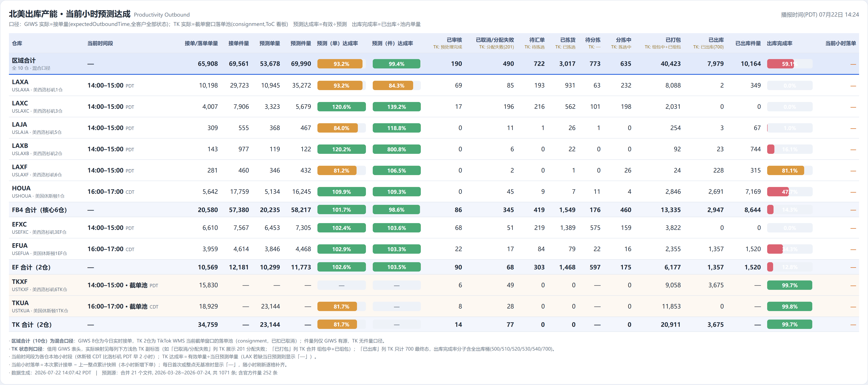Select the 区域合计 row label
Viewport: 868px width, 385px height.
(x=24, y=61)
